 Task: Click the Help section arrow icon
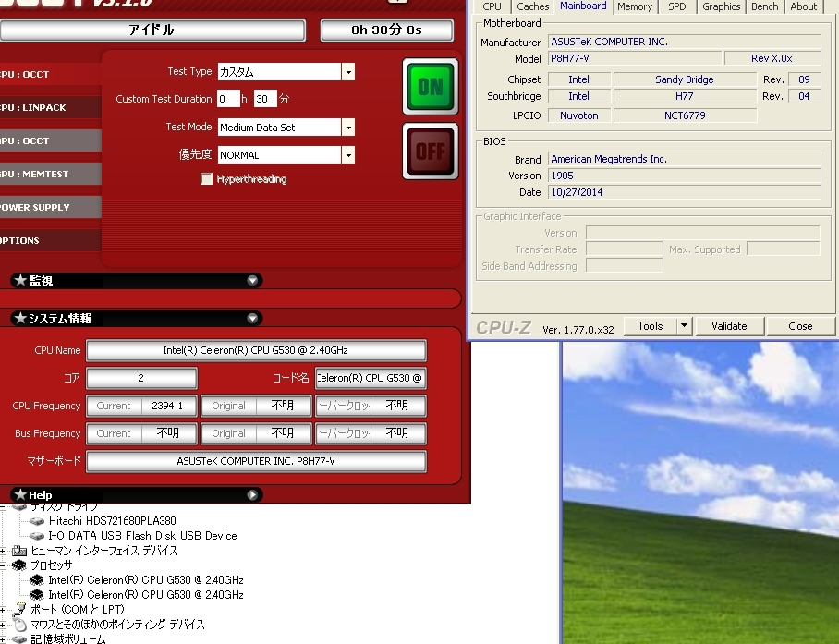tap(253, 495)
